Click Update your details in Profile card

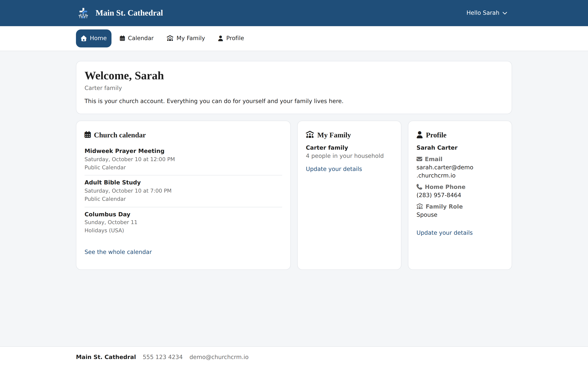point(444,233)
